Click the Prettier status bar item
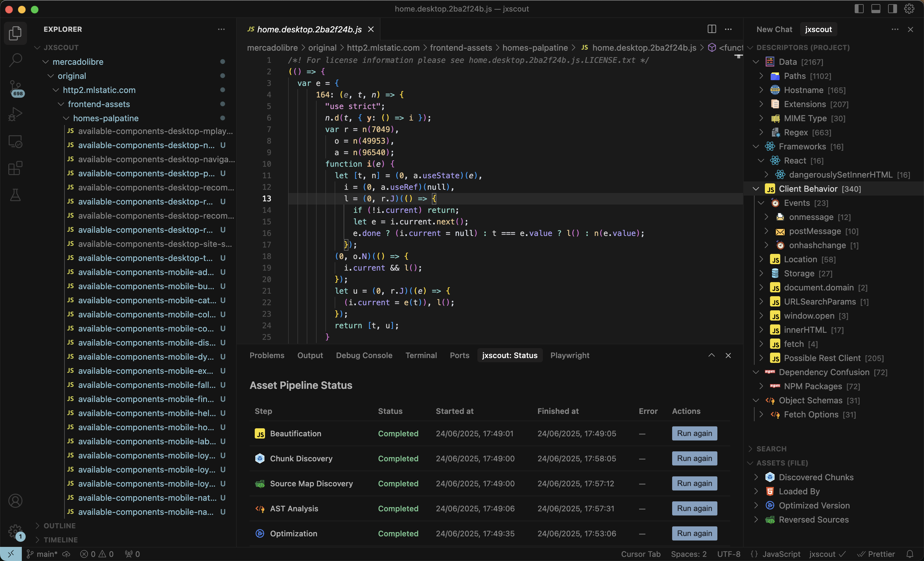924x561 pixels. [876, 554]
